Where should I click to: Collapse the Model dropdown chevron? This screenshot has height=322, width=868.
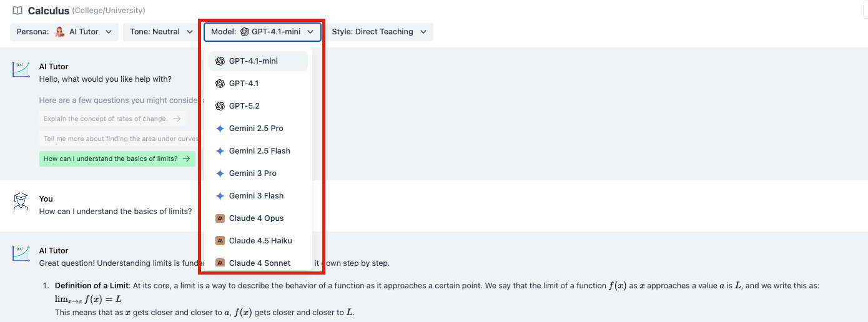coord(311,32)
